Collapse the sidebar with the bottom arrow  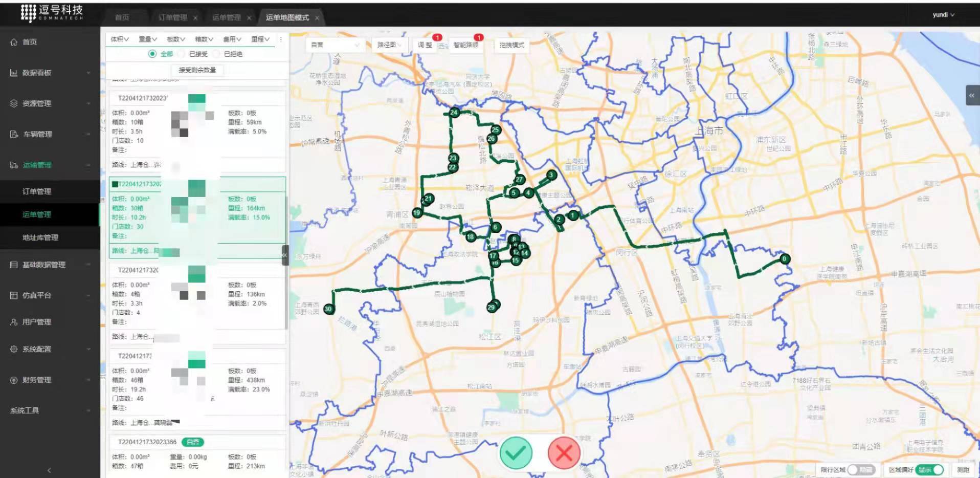pos(49,470)
